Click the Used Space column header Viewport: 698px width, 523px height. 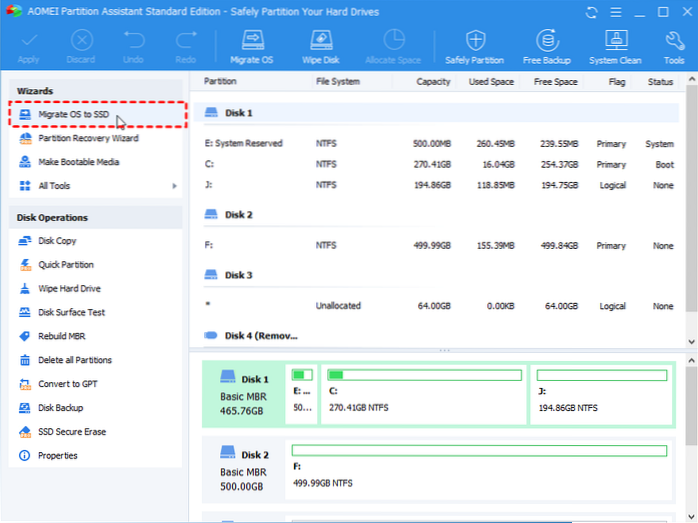coord(491,81)
